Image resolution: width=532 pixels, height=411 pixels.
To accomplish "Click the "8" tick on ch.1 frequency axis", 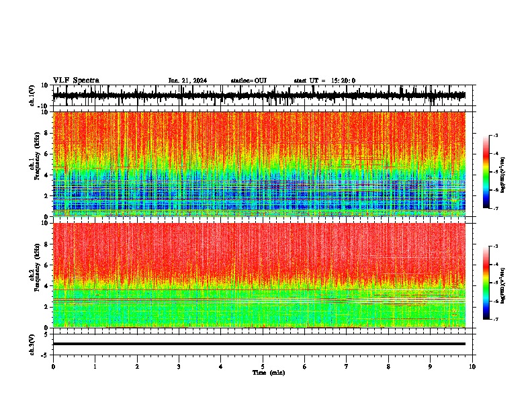I will 46,133.
